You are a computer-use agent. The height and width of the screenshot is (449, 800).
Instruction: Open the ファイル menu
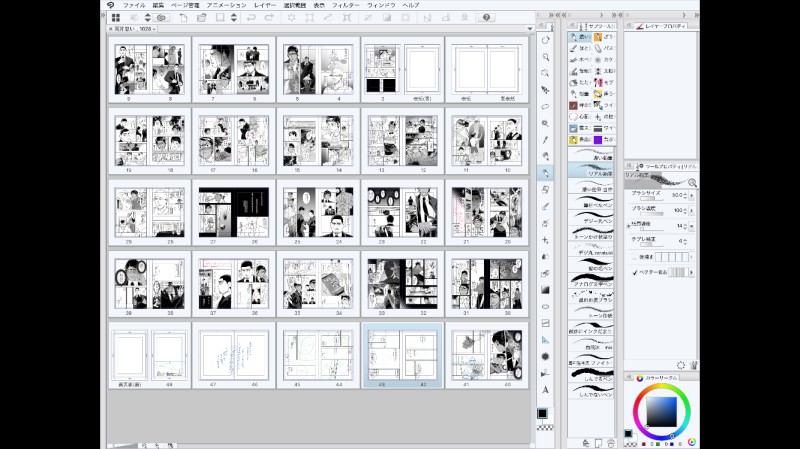(x=134, y=5)
